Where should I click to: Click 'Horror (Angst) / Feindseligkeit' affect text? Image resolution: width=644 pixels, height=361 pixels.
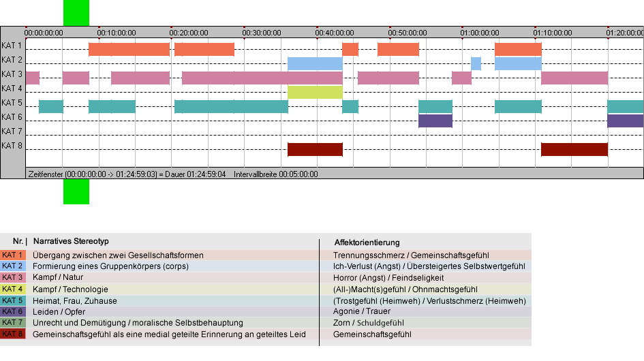tap(388, 278)
